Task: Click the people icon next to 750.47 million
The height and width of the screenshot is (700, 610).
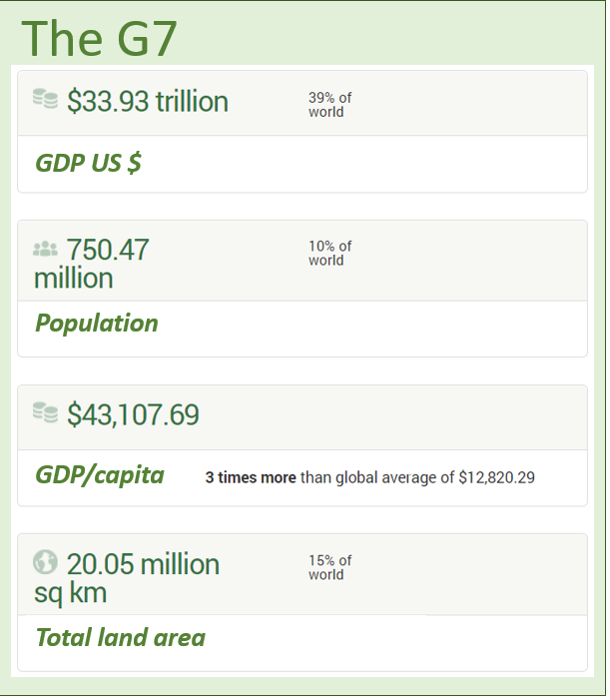Action: coord(45,249)
